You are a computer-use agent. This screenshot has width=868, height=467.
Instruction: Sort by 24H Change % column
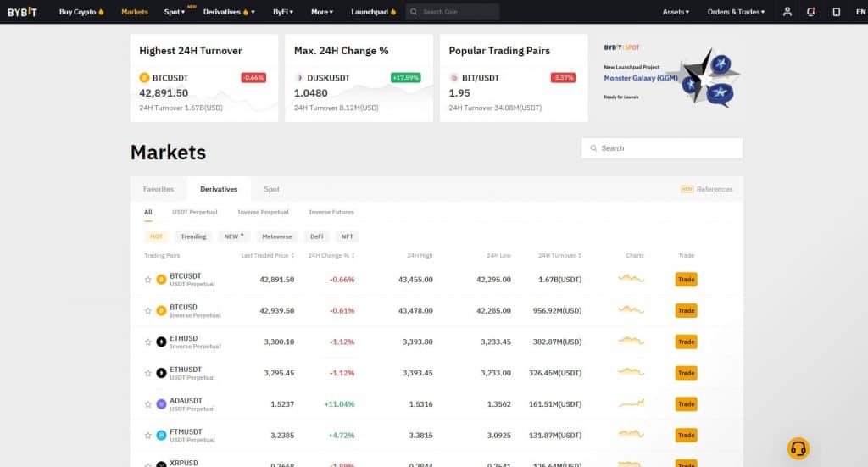tap(331, 256)
